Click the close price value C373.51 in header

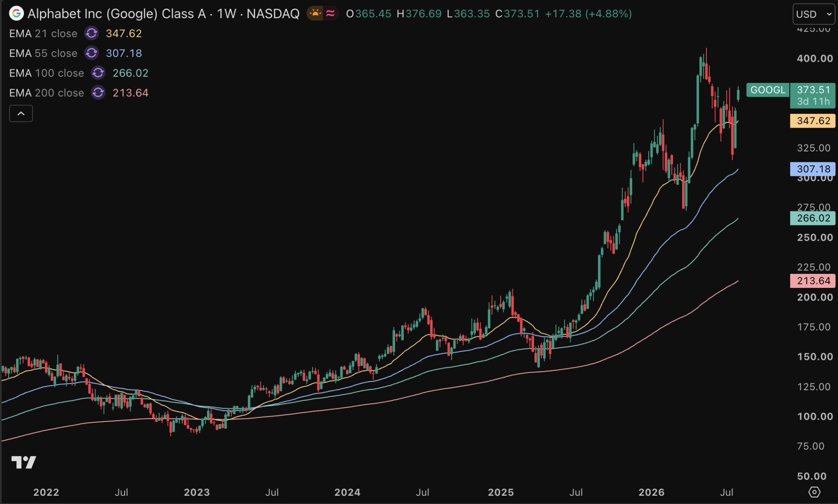coord(518,14)
